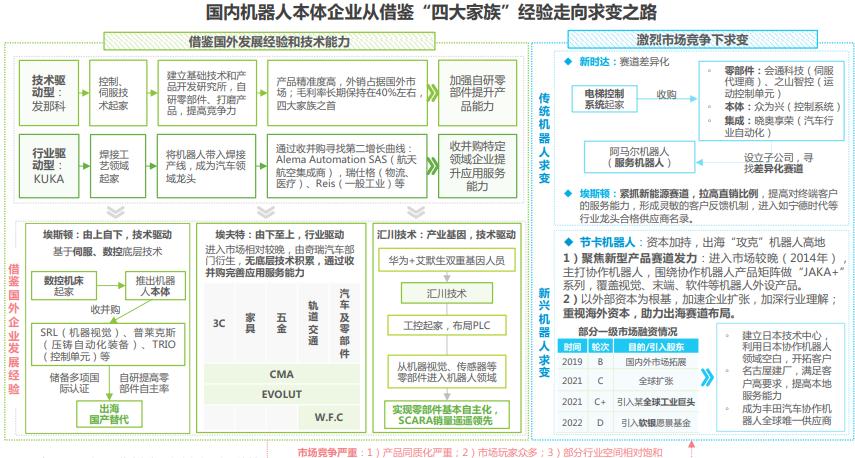Click the CMA row

point(282,375)
